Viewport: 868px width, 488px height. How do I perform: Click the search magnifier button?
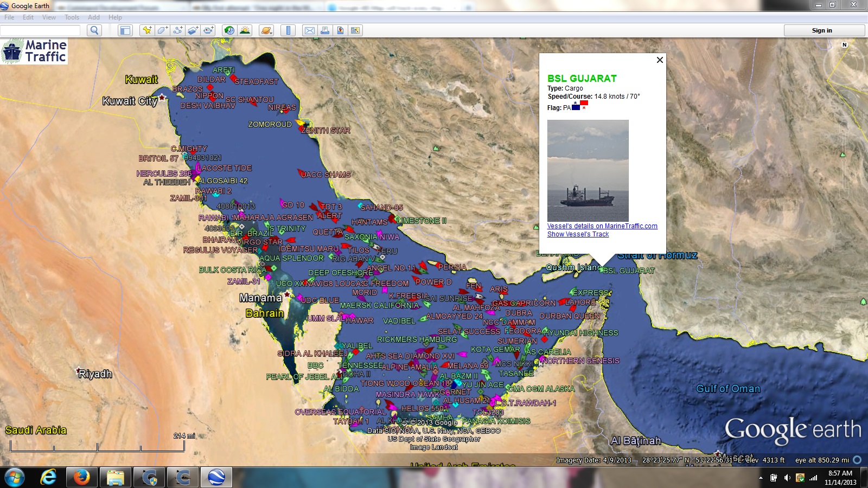(94, 30)
